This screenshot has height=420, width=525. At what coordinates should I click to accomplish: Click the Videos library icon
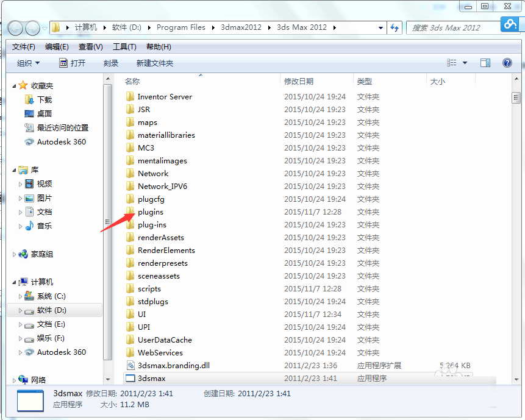[29, 183]
